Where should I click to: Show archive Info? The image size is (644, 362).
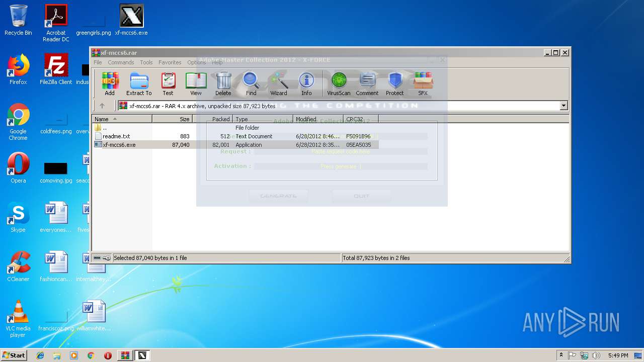(306, 83)
